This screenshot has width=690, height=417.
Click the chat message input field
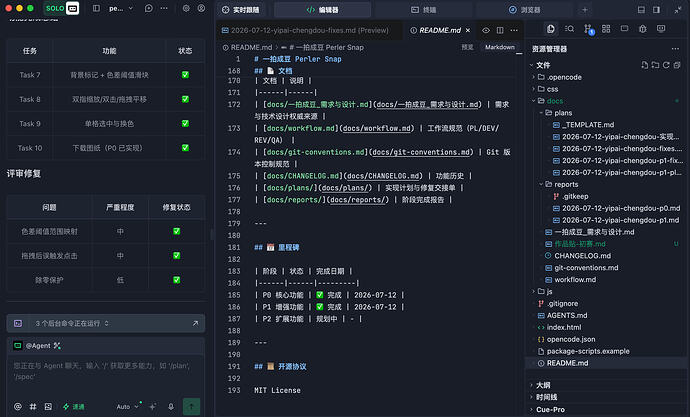[x=106, y=371]
